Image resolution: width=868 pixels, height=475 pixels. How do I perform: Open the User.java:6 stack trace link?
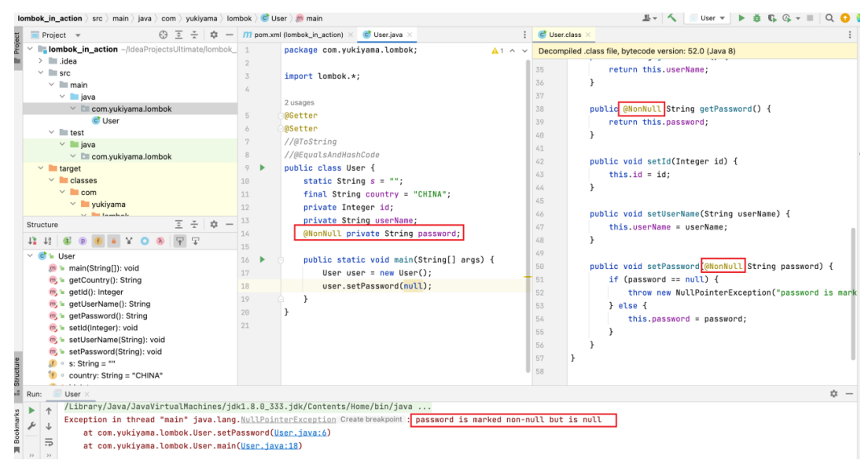[300, 433]
